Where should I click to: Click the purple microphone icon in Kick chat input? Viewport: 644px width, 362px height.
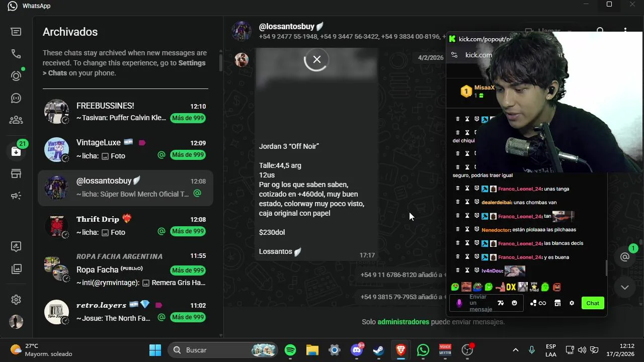click(x=459, y=303)
